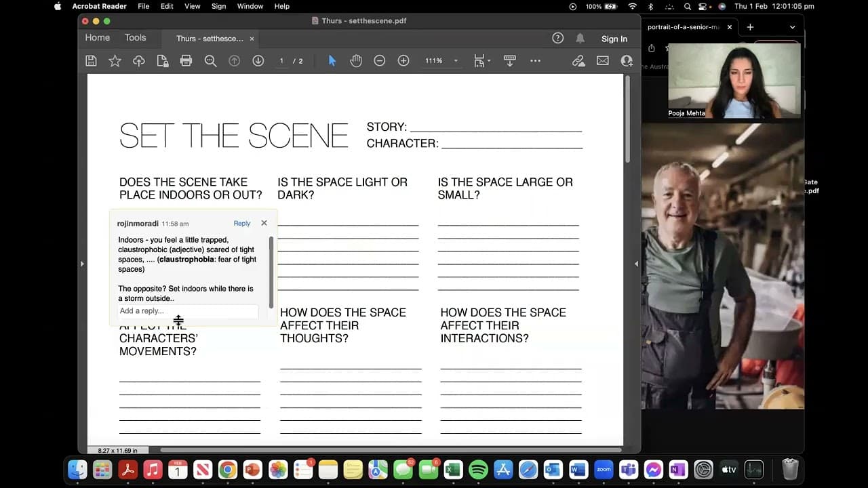Open the fit page options dropdown
This screenshot has height=488, width=868.
coord(482,61)
